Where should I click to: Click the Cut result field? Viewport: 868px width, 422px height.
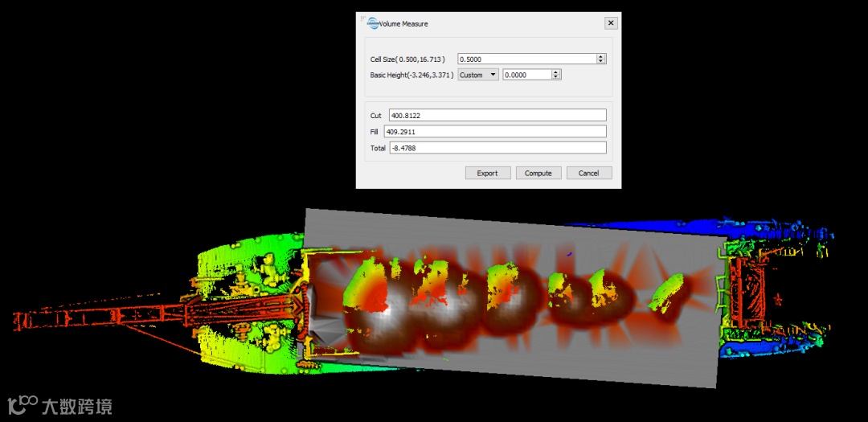click(497, 115)
